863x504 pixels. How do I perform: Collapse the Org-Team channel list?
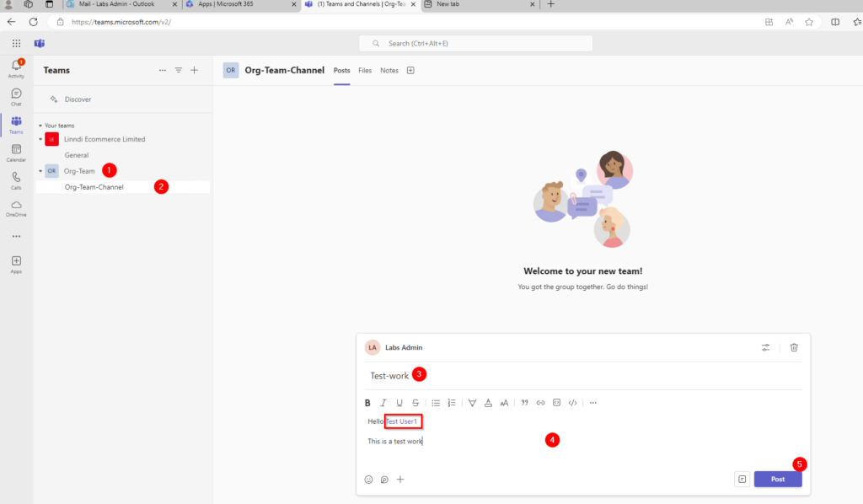tap(40, 171)
